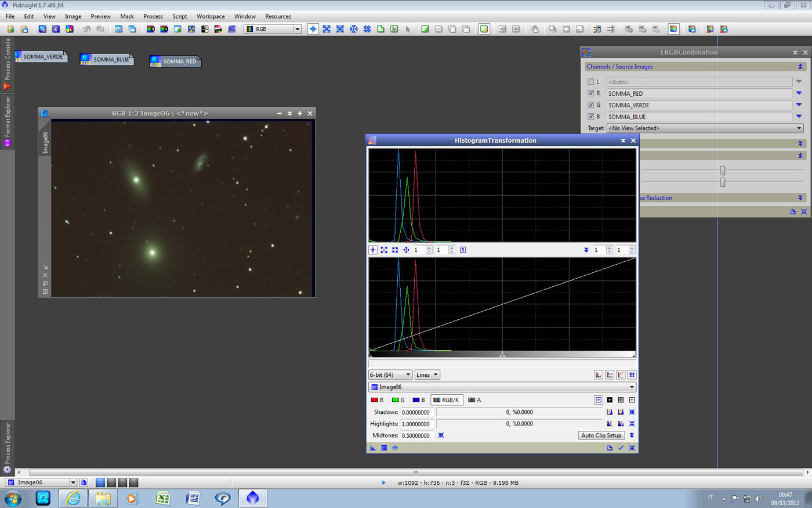Reset the Highlights clipping value
Viewport: 812px width, 508px height.
coord(632,424)
